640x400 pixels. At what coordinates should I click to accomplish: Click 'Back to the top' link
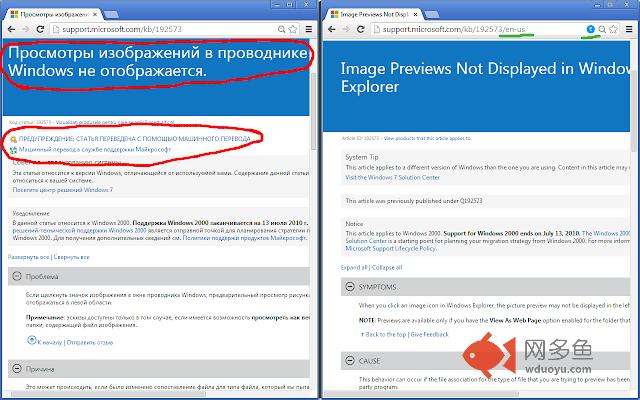(386, 334)
